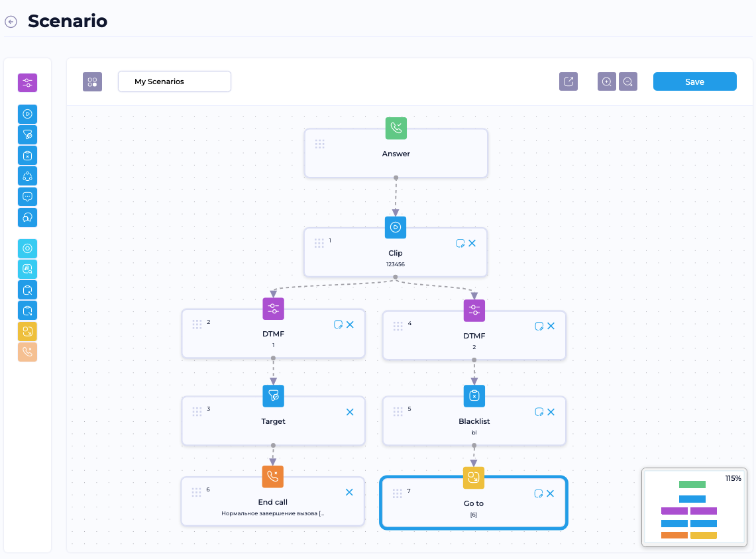
Task: Edit the Clip 123456 node
Action: 460,243
